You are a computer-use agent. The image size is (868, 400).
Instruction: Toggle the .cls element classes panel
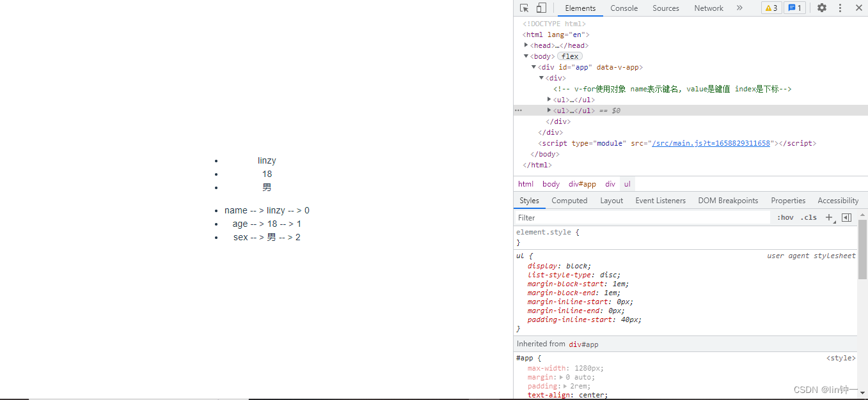(809, 218)
